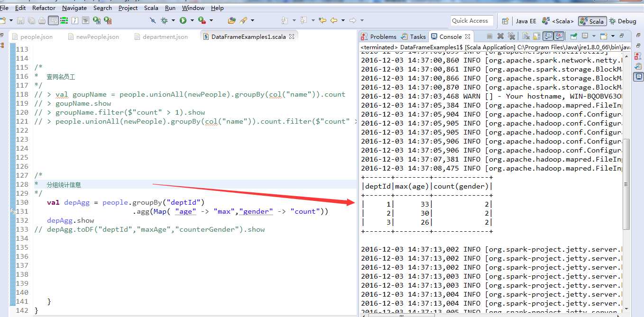The image size is (644, 317).
Task: Open the Window menu
Action: tap(193, 8)
